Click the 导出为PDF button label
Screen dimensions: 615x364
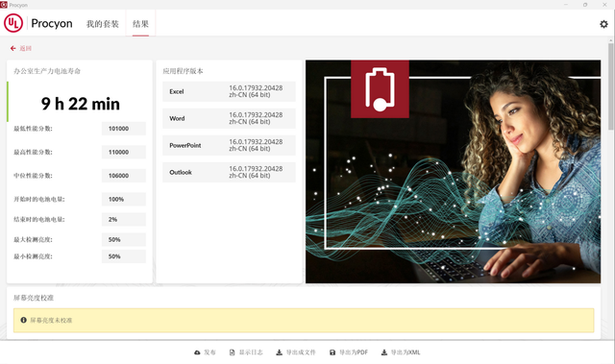(x=354, y=352)
